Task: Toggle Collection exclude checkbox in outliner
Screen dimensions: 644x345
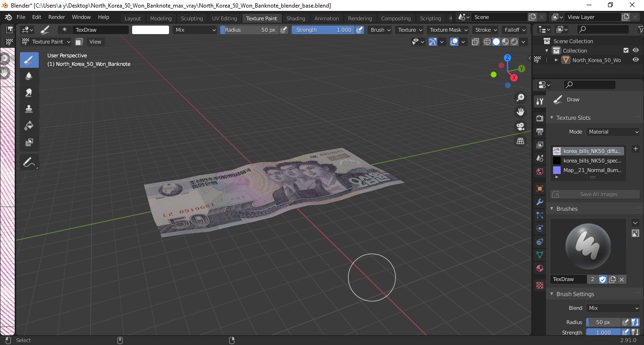Action: pos(626,50)
